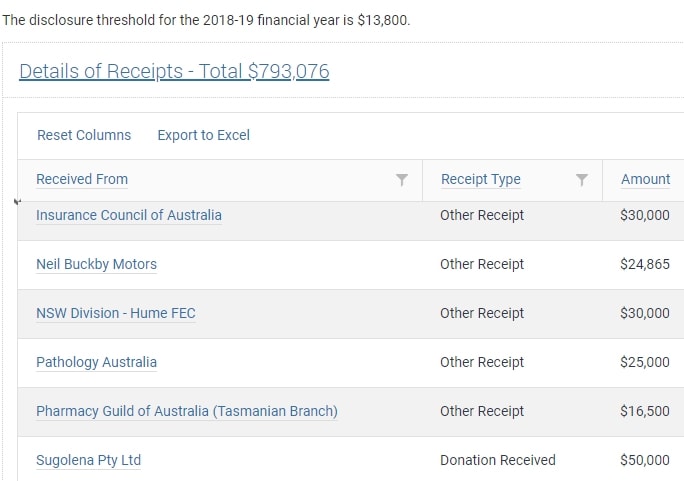Image resolution: width=684 pixels, height=481 pixels.
Task: Sort by the Amount column header
Action: click(x=646, y=179)
